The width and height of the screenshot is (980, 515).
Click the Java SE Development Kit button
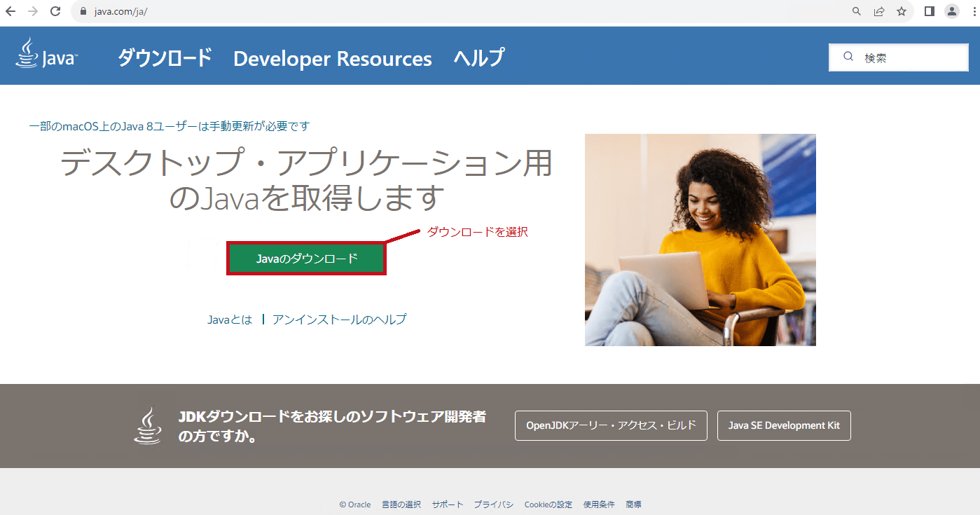pos(784,425)
